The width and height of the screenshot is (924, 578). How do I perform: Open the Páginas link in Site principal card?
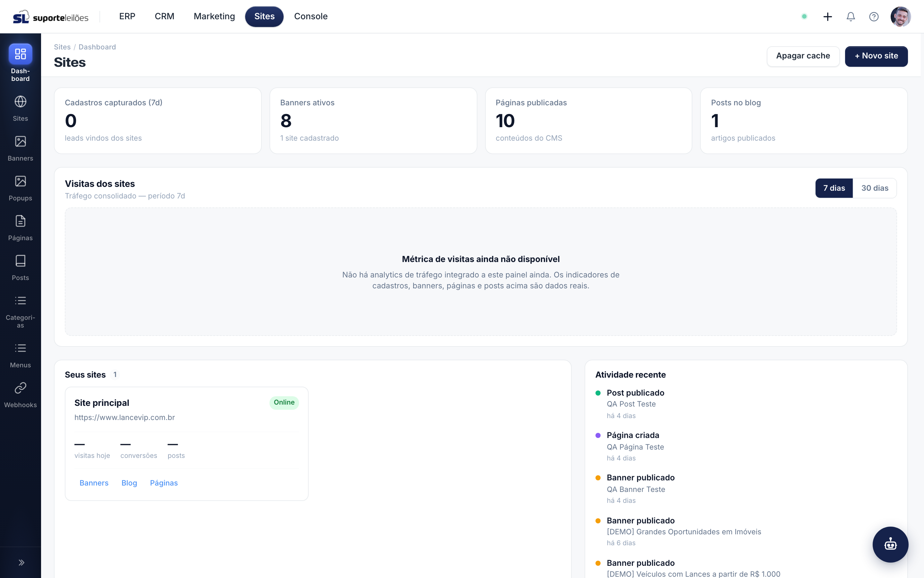click(x=164, y=483)
